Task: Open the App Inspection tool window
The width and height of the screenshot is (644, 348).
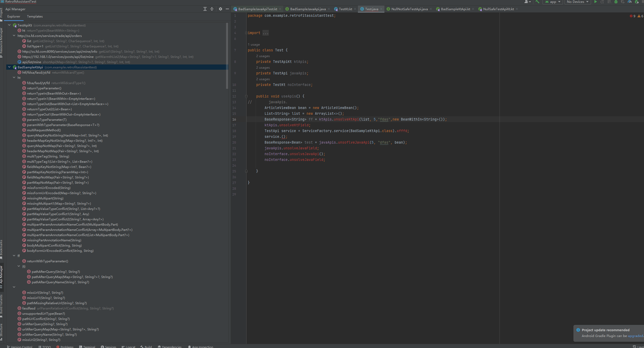Action: click(x=200, y=346)
